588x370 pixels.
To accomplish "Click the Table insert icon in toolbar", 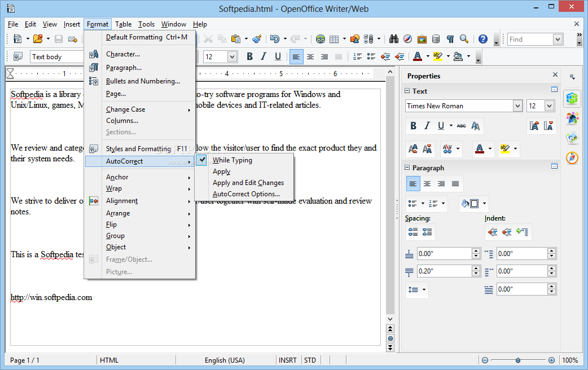I will click(x=334, y=39).
